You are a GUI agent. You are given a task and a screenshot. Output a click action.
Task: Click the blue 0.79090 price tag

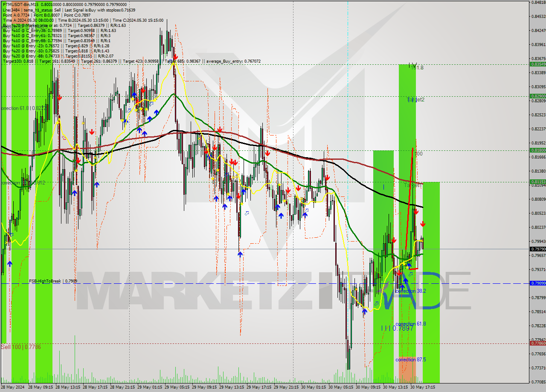pyautogui.click(x=537, y=283)
